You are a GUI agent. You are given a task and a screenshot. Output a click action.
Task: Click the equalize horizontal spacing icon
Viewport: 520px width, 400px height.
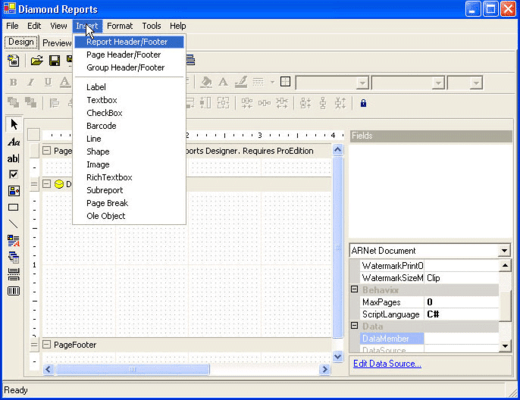pyautogui.click(x=264, y=103)
